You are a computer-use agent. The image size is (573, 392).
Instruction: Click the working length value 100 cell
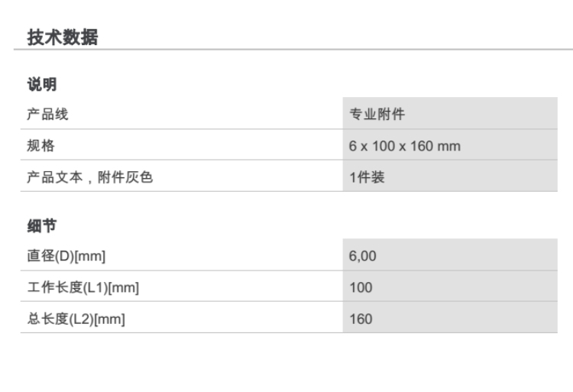(x=361, y=288)
